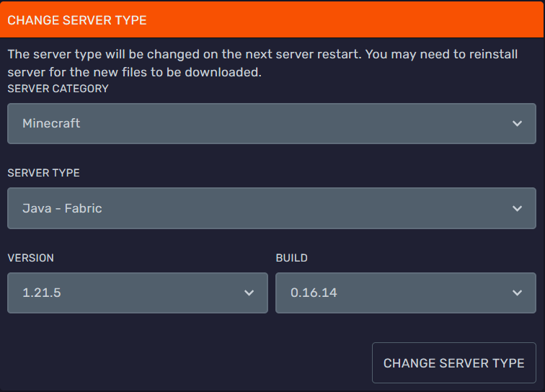Expand the Build dropdown
The width and height of the screenshot is (545, 392).
pos(405,293)
